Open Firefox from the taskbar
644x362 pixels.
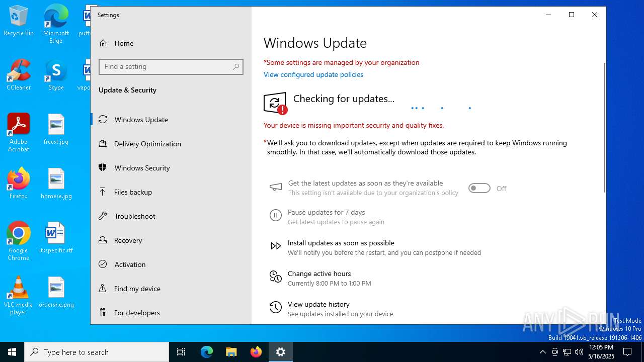256,352
